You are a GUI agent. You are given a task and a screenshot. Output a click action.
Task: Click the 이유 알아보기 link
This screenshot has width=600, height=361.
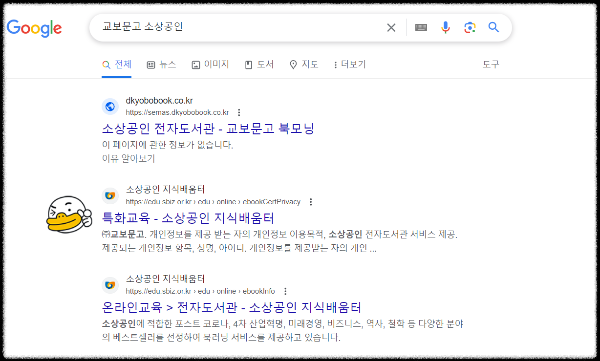coord(128,158)
